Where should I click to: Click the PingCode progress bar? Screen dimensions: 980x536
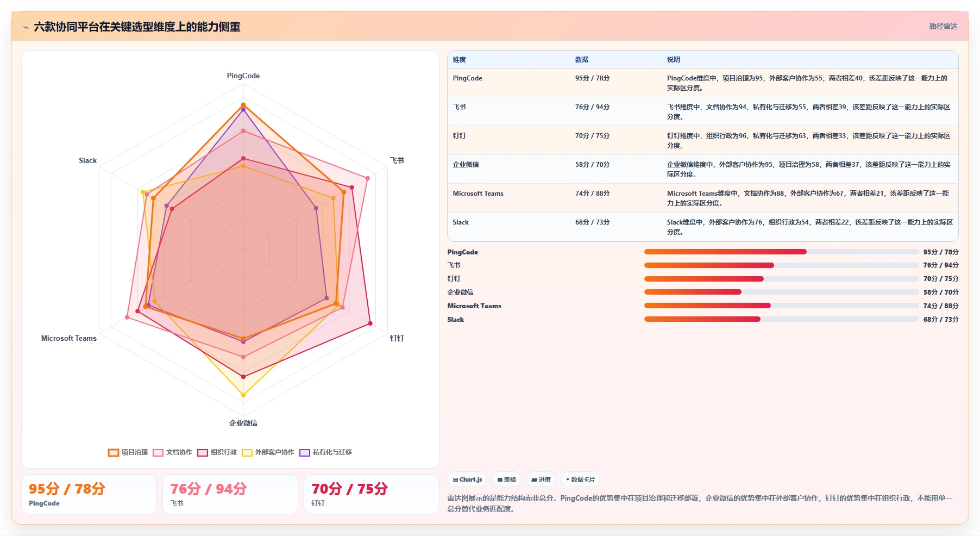[x=781, y=252]
